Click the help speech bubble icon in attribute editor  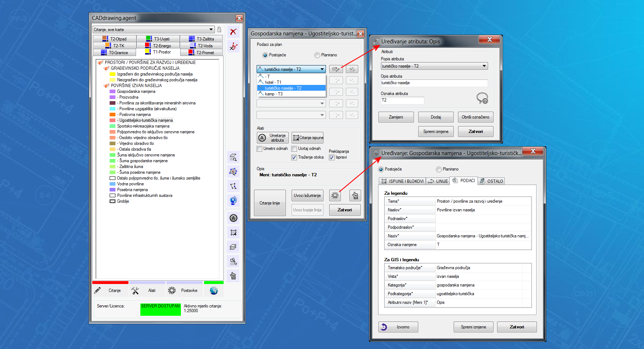tap(482, 98)
